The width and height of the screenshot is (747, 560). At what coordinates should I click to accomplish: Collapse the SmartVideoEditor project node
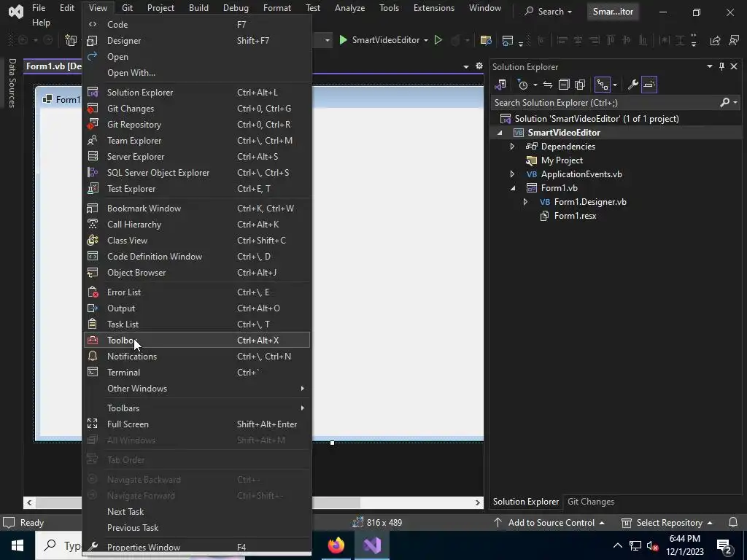click(x=500, y=133)
